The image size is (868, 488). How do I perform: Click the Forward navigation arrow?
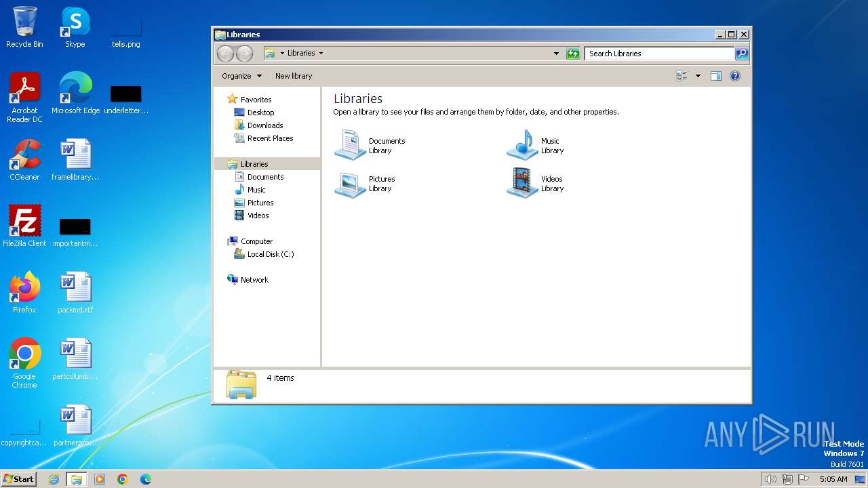click(244, 54)
